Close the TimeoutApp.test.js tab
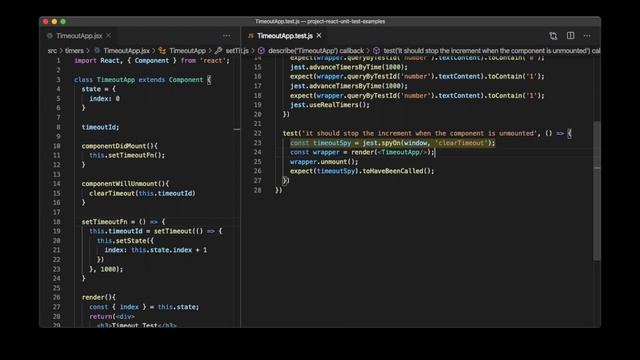 (x=319, y=36)
